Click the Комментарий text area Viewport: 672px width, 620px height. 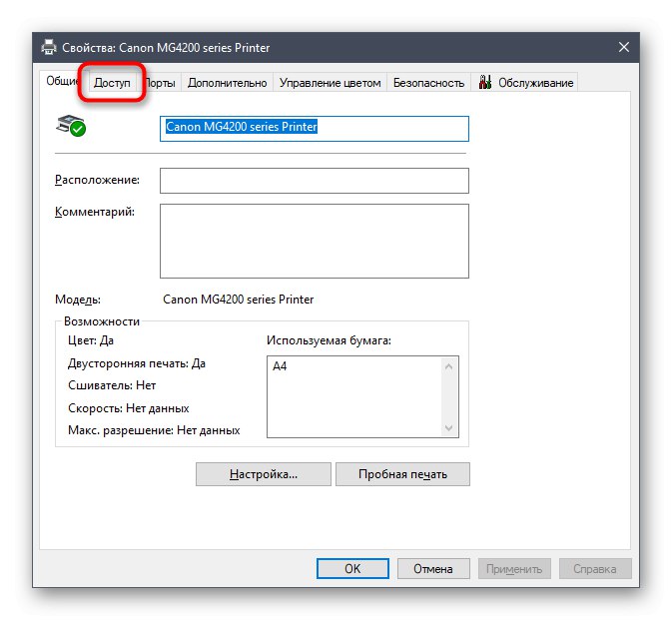(315, 241)
